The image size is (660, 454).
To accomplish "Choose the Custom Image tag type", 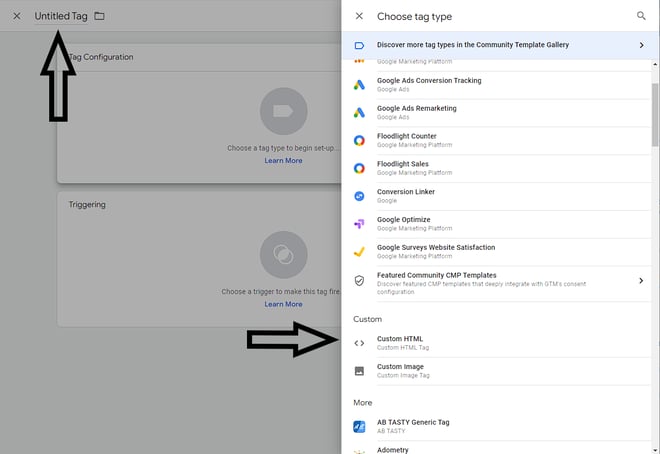I will [497, 371].
